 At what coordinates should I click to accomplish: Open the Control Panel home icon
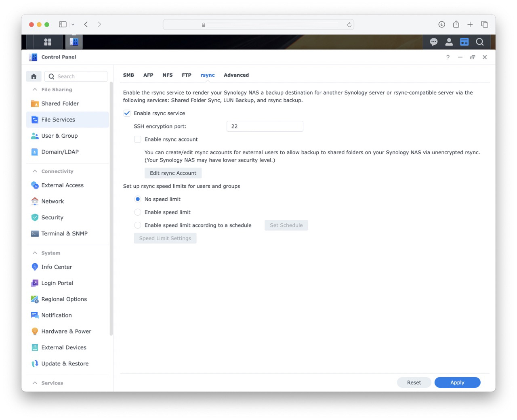(34, 76)
